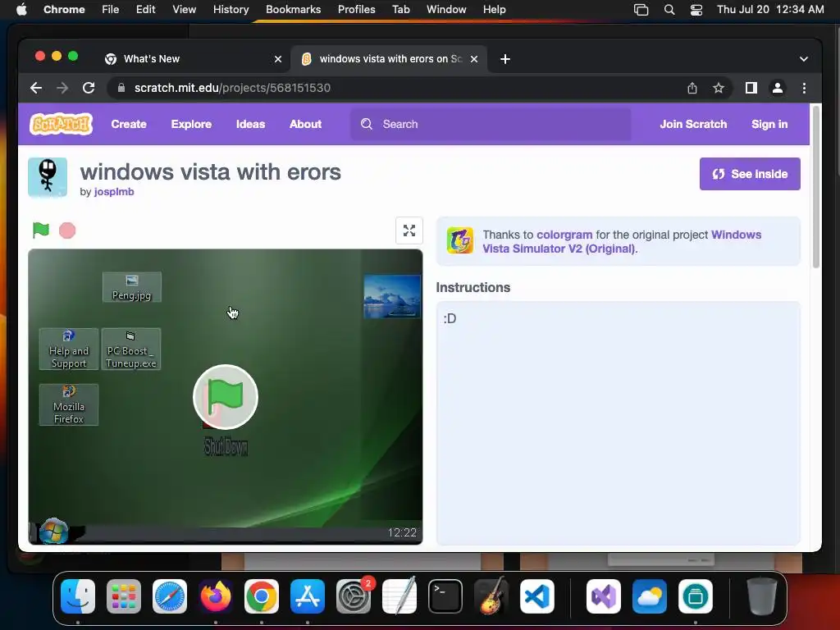Open the Apple menu
The image size is (840, 630).
21,9
